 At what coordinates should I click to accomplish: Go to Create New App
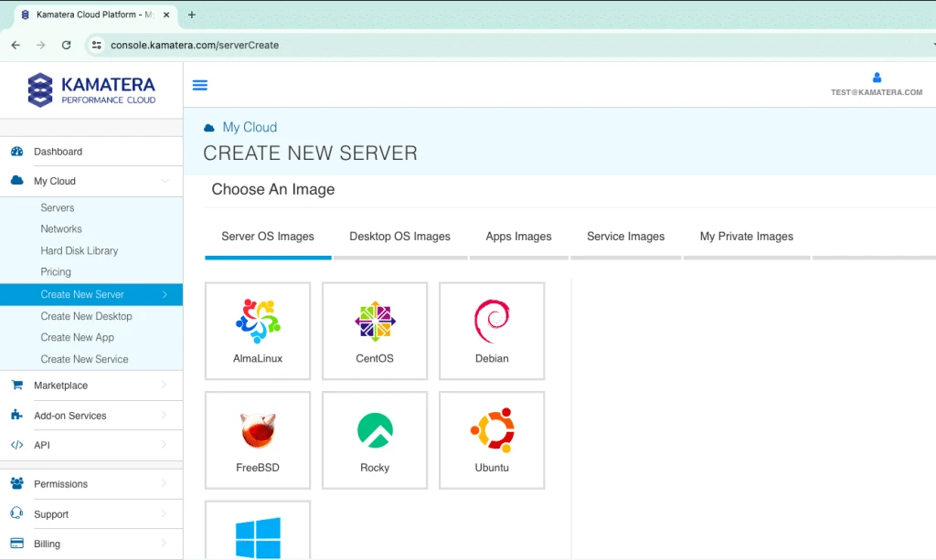pos(77,337)
